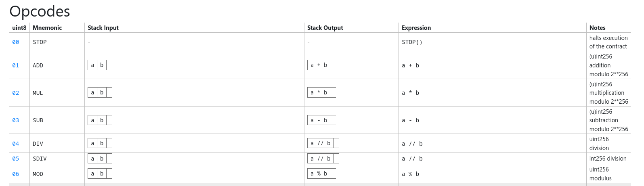Click the Opcodes page heading
Screen dimensions: 644x186
(x=40, y=11)
